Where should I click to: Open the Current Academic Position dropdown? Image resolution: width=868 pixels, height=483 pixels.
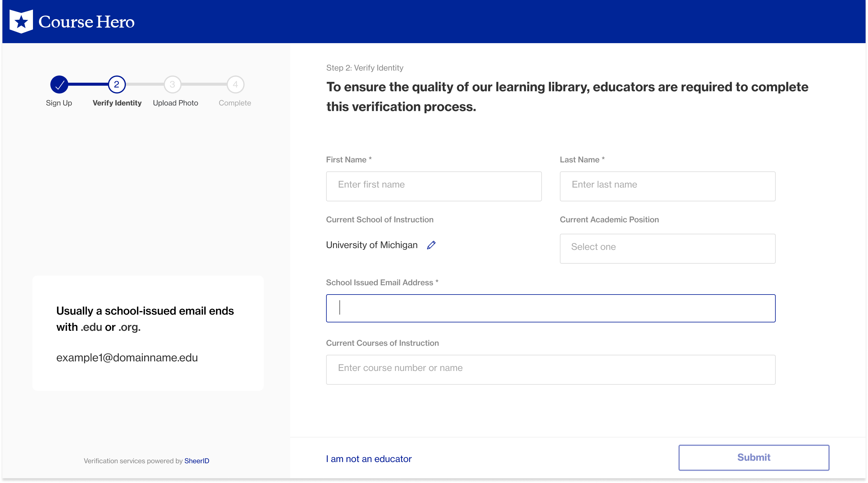pos(667,249)
